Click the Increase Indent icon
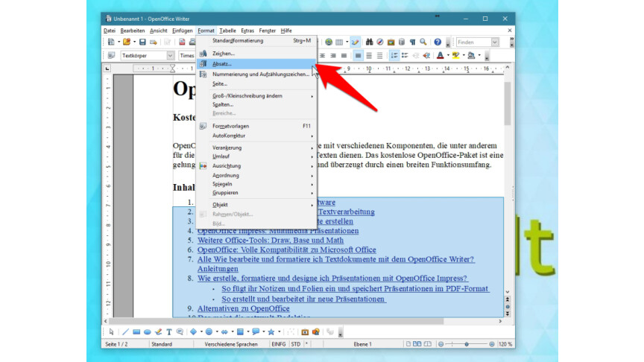The image size is (644, 362). tap(427, 55)
